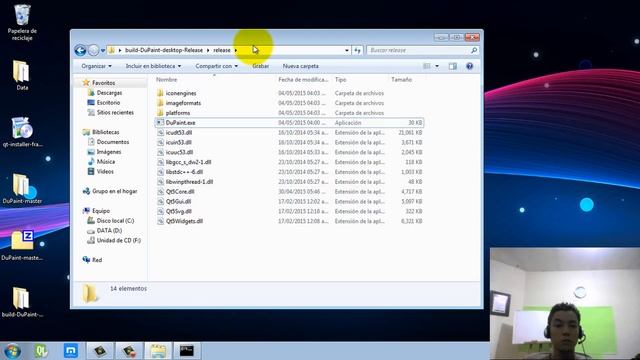Sort by Fecha de modificación column

click(303, 80)
